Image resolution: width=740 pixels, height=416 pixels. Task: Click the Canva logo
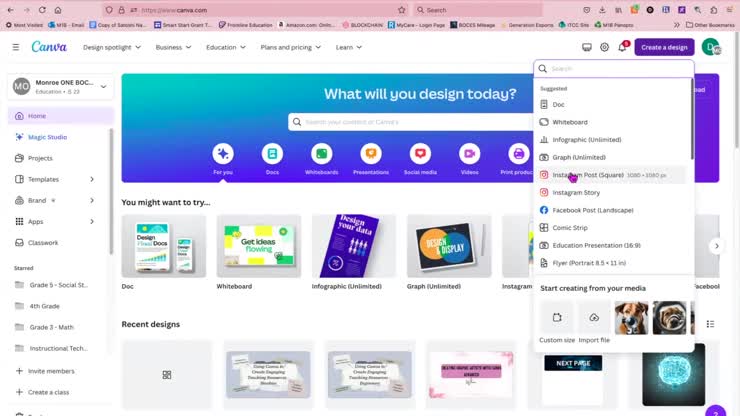coord(49,47)
